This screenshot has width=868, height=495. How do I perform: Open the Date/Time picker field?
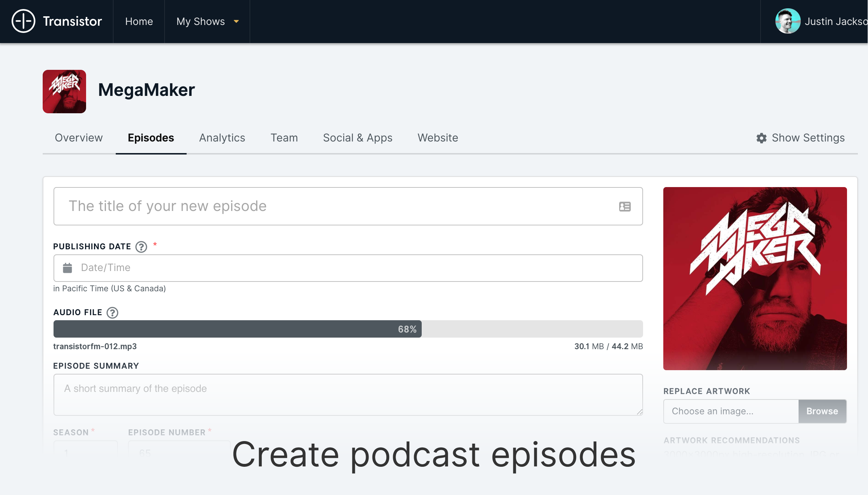click(347, 268)
